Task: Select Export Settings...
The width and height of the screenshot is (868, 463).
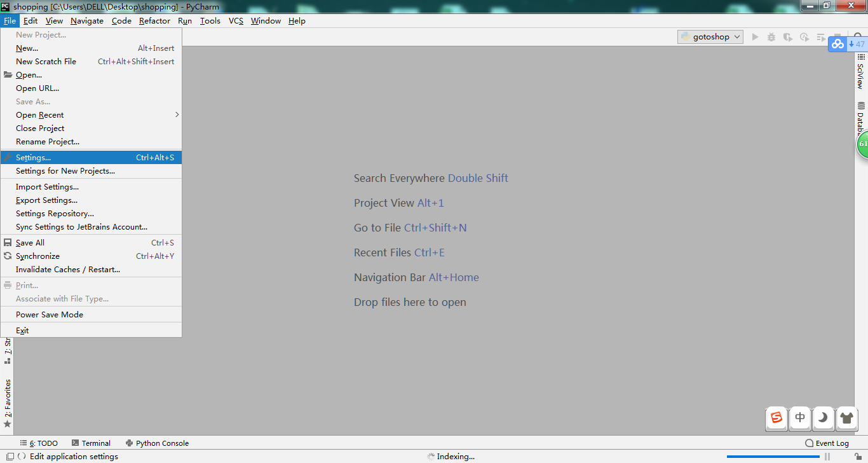Action: click(x=91, y=200)
